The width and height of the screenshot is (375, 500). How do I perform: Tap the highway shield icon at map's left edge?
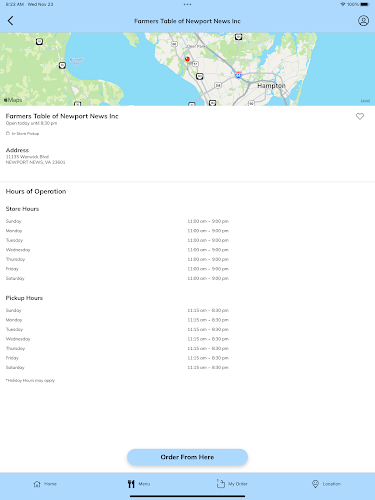39,41
